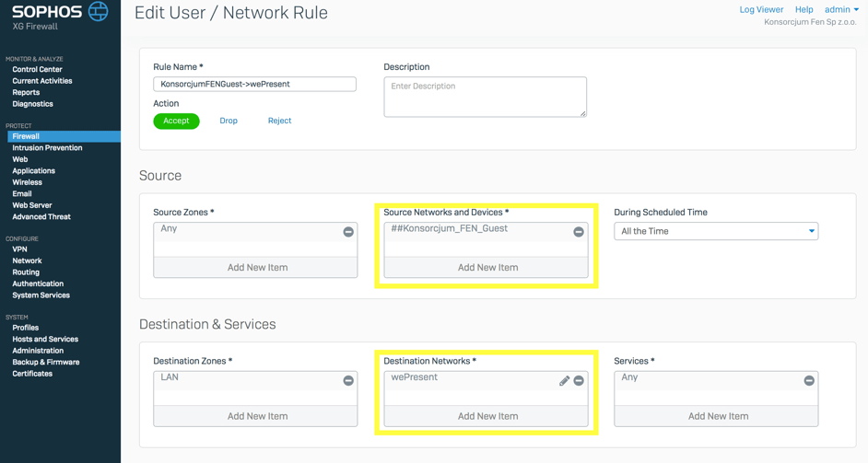This screenshot has height=463, width=868.
Task: Open the Log Viewer link
Action: [761, 9]
